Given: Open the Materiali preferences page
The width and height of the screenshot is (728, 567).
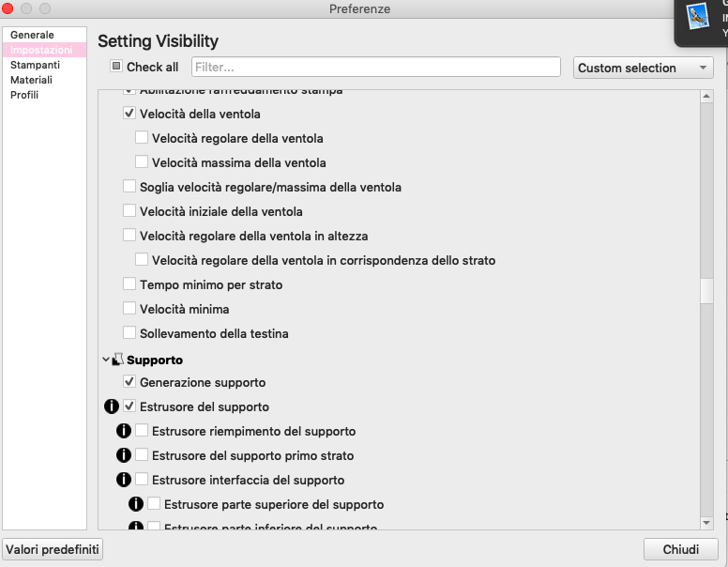Looking at the screenshot, I should click(x=31, y=80).
